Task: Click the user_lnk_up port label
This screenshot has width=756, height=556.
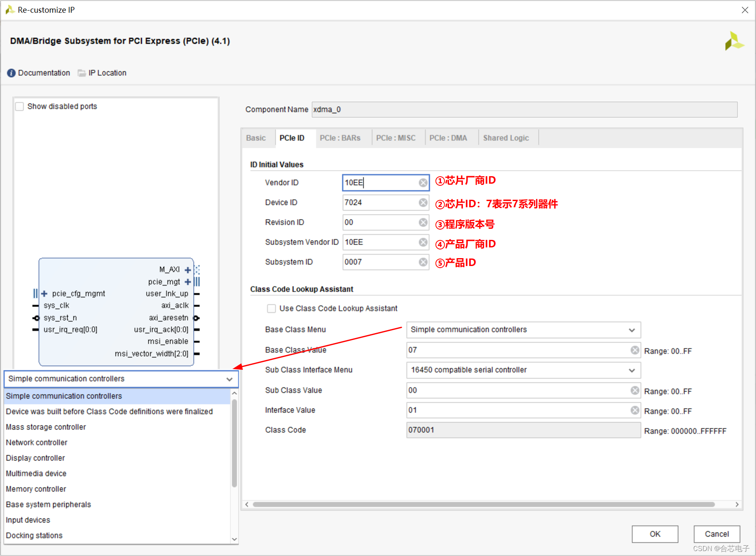Action: 167,294
